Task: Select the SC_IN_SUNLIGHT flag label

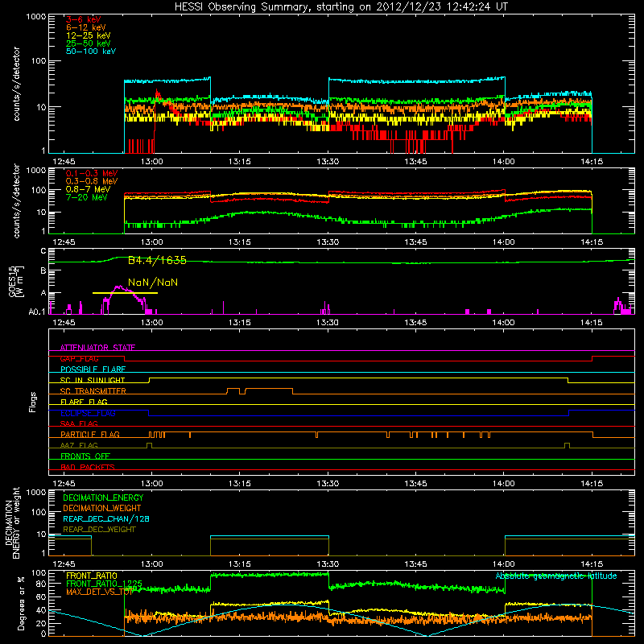Action: (93, 380)
